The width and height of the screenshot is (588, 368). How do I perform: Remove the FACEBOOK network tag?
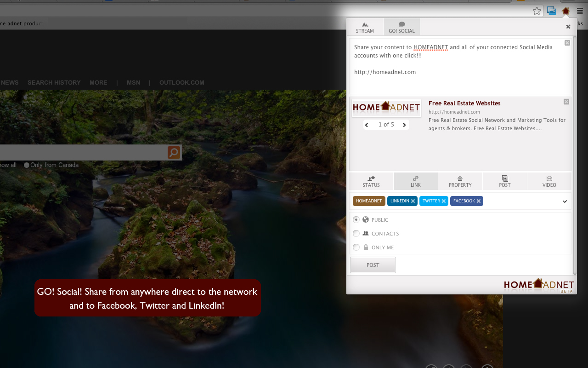(x=479, y=201)
